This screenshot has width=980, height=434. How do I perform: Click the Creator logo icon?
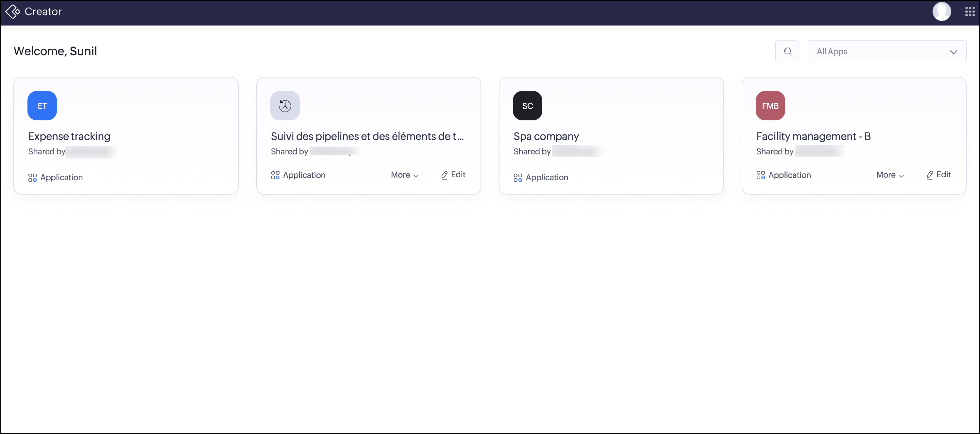tap(12, 12)
